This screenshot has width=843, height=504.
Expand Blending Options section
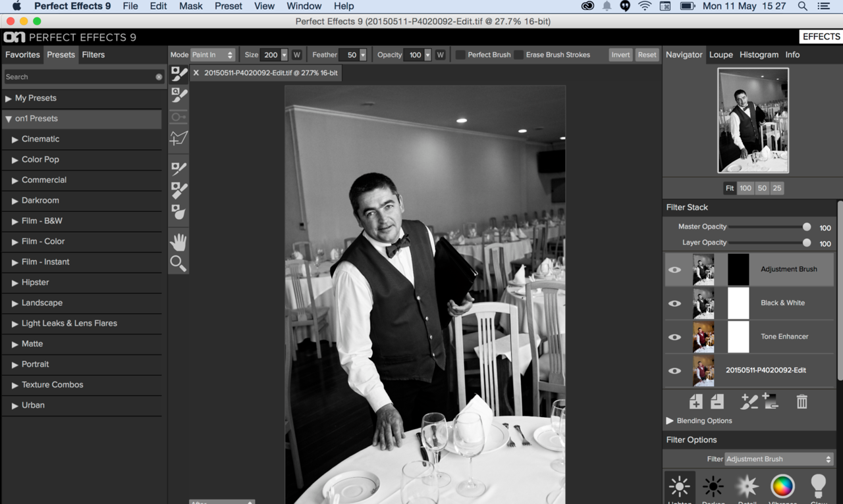click(x=670, y=420)
